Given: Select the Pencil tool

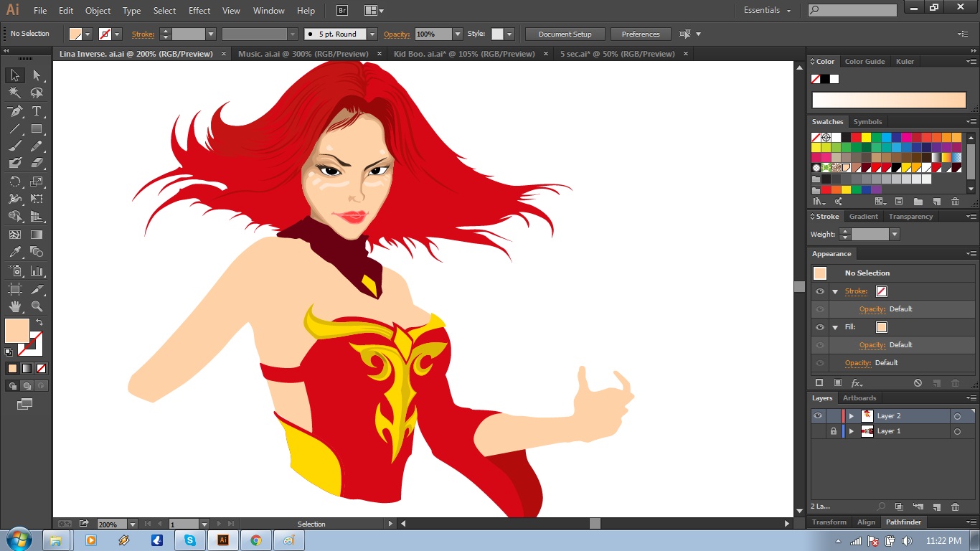Looking at the screenshot, I should pyautogui.click(x=37, y=146).
